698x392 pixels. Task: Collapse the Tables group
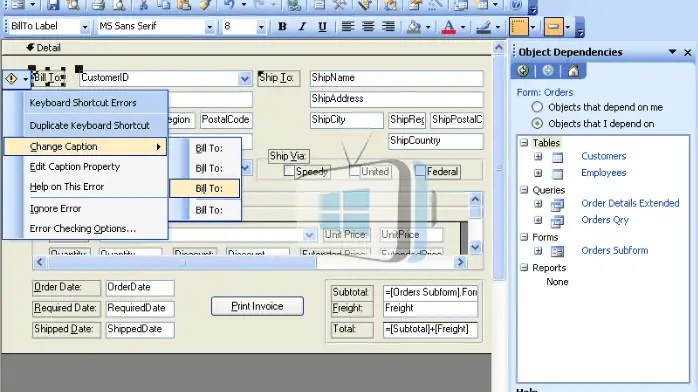pyautogui.click(x=524, y=143)
